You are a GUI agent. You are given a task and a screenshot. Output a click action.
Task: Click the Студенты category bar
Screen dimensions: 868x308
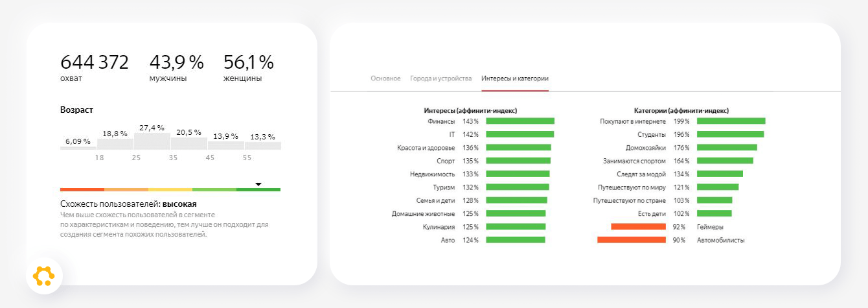coord(730,134)
